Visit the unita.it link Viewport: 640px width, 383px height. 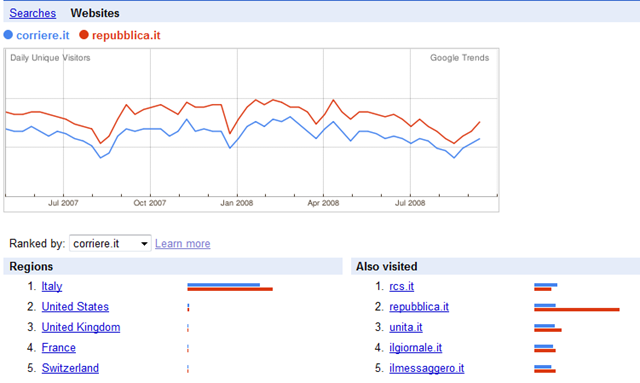pos(406,327)
